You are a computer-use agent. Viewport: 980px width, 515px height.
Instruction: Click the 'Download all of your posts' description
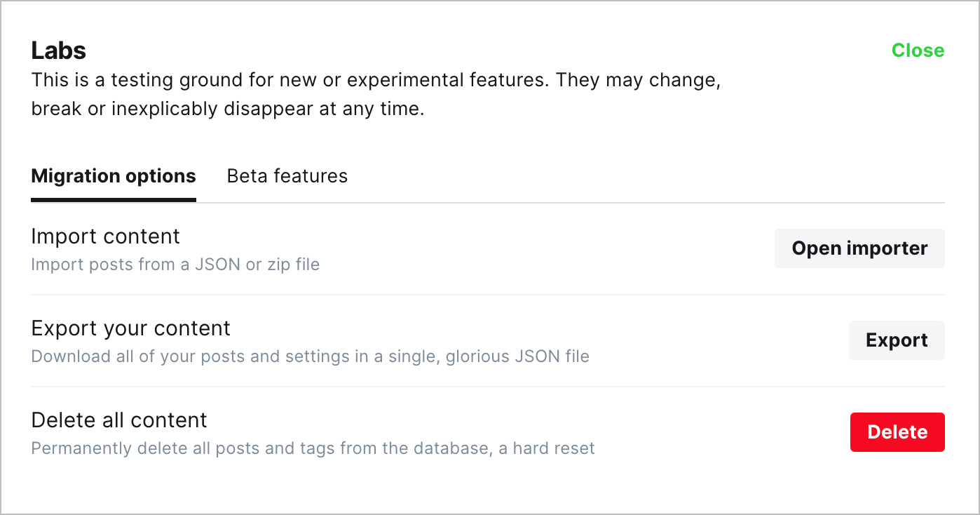click(x=311, y=356)
